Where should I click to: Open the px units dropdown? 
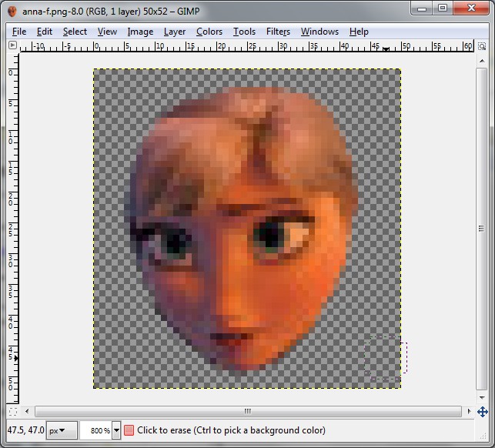pyautogui.click(x=62, y=430)
